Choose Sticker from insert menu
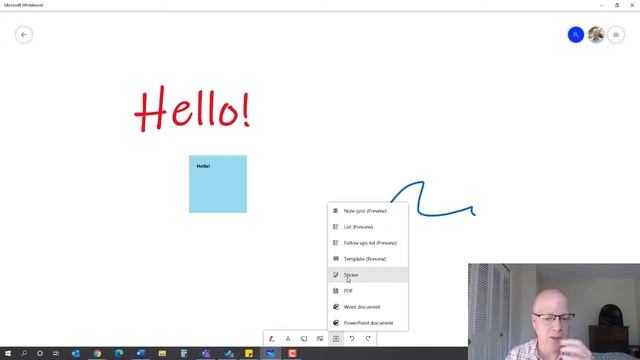Image resolution: width=640 pixels, height=360 pixels. click(368, 275)
